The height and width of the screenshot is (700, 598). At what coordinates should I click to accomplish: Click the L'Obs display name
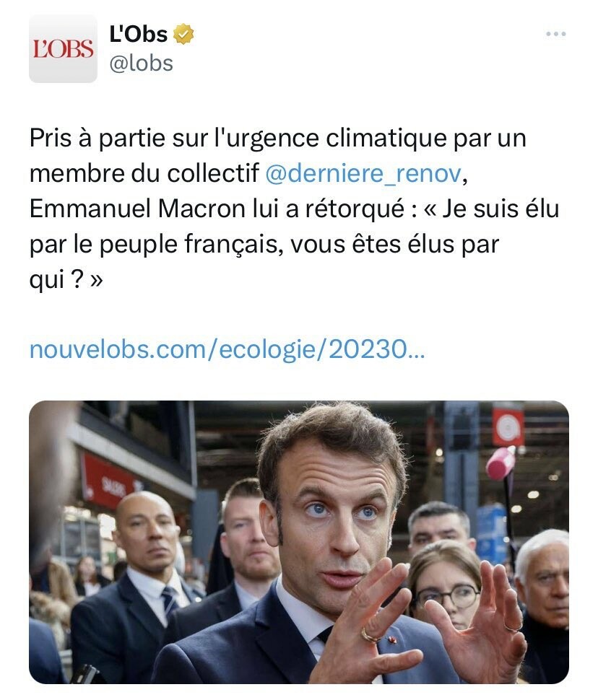[x=138, y=34]
